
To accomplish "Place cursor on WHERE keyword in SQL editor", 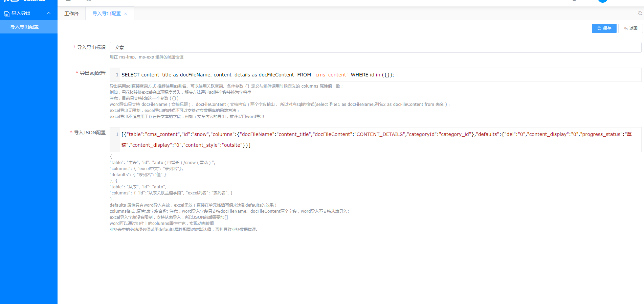I will [359, 75].
